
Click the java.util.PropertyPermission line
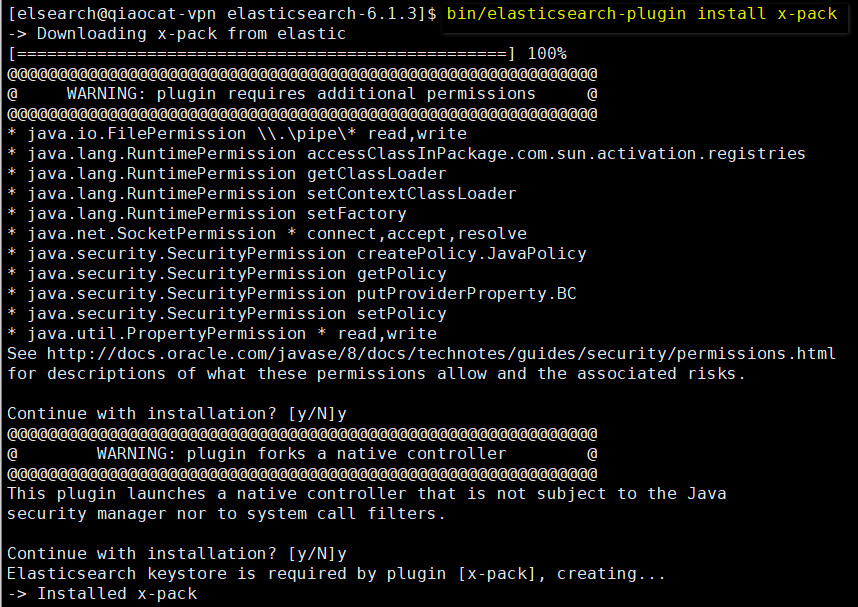[x=221, y=334]
